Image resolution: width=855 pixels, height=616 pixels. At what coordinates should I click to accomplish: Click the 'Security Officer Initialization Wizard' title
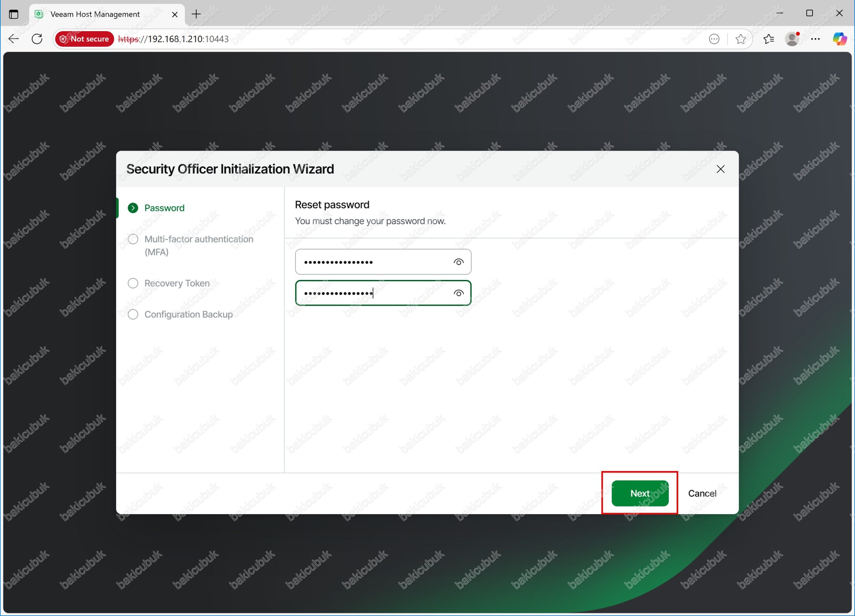[230, 169]
